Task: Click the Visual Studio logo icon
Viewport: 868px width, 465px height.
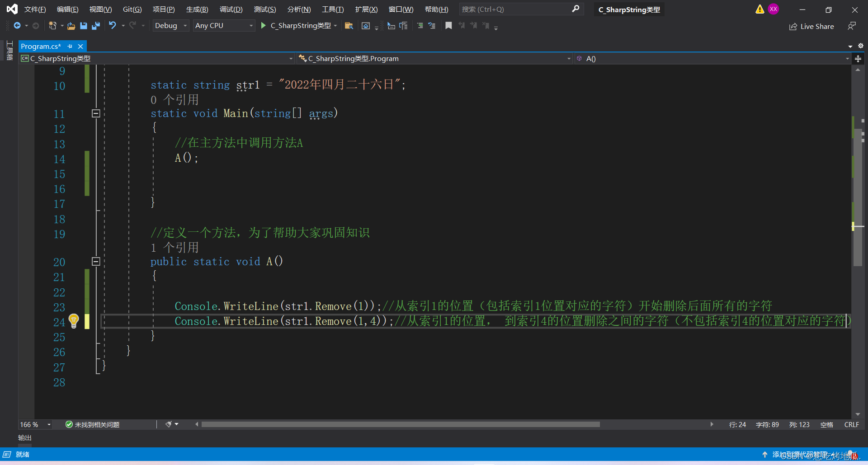Action: click(x=12, y=9)
